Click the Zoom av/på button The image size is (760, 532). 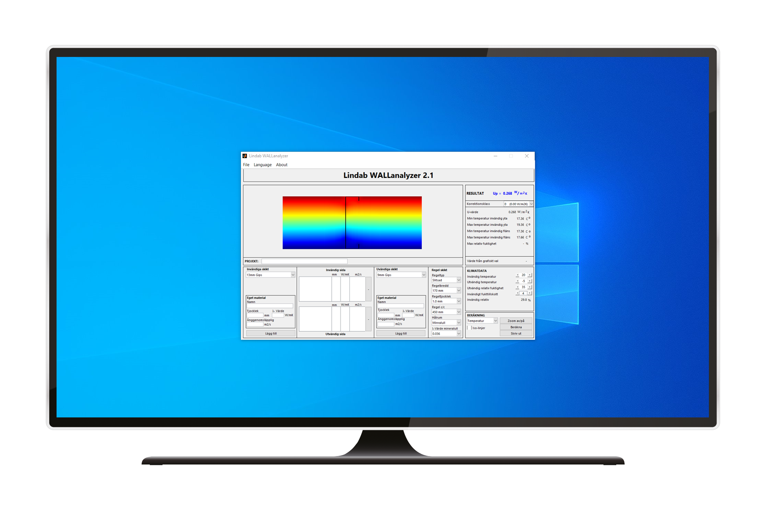click(x=516, y=321)
